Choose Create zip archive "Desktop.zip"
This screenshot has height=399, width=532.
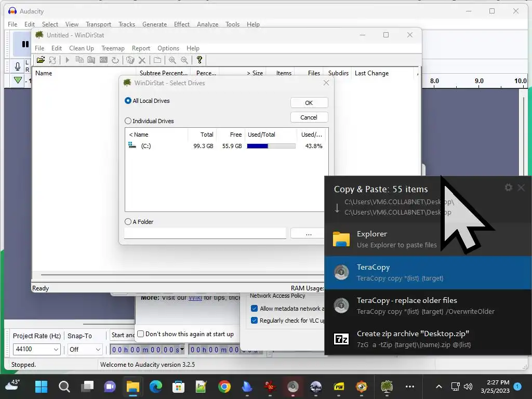tap(428, 339)
